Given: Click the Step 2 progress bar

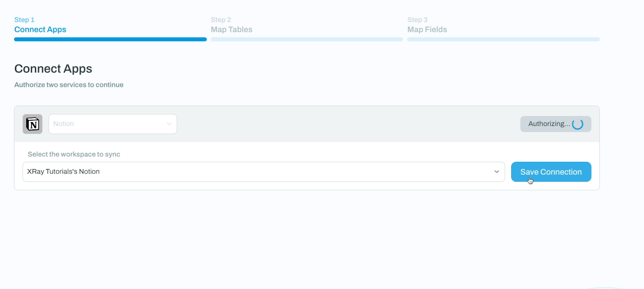Looking at the screenshot, I should [x=307, y=39].
